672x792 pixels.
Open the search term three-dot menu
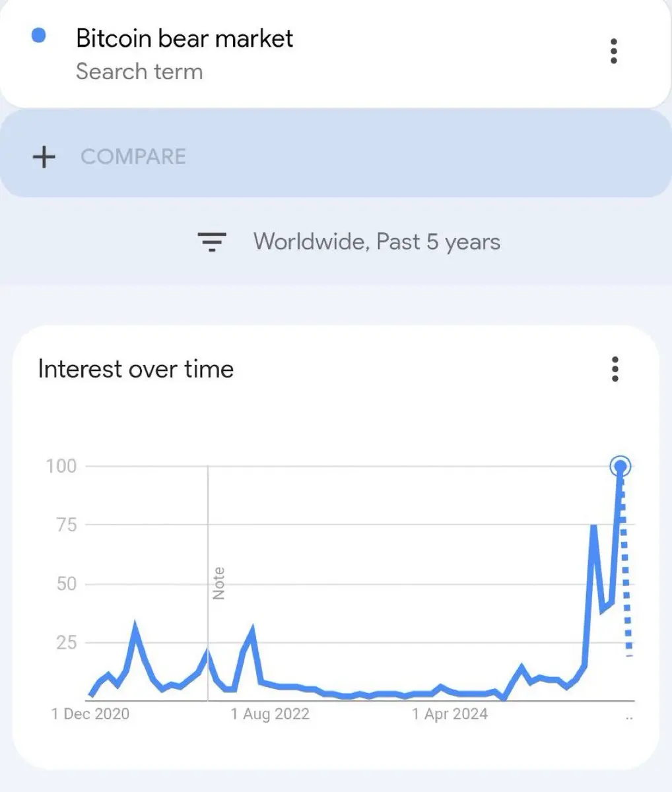click(x=614, y=51)
